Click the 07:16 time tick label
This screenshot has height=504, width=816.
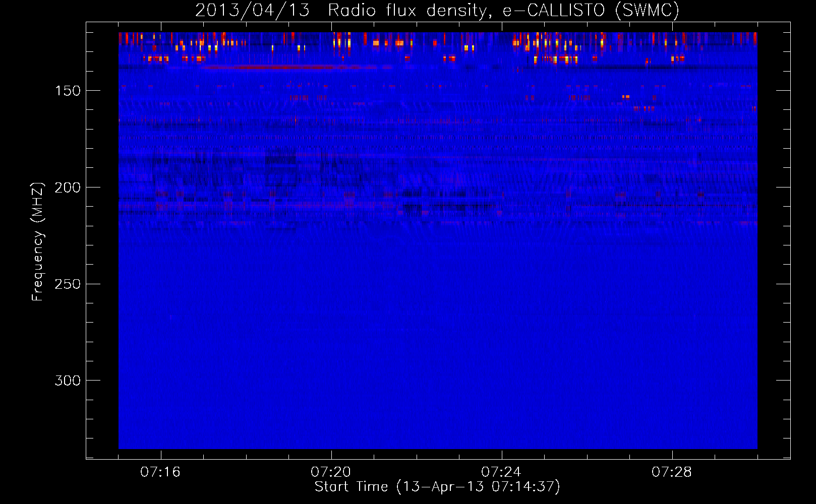point(160,472)
